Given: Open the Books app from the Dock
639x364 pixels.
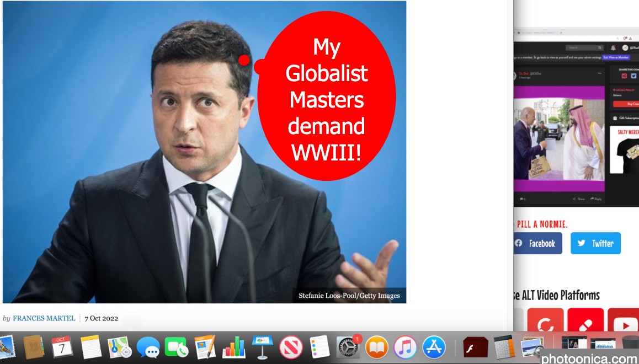Looking at the screenshot, I should pos(376,347).
